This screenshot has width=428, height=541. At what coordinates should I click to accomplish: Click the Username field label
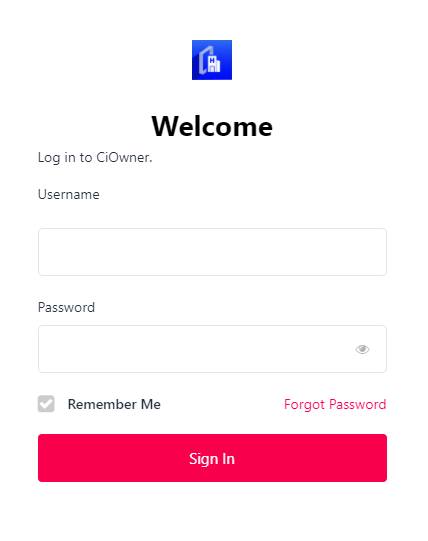pos(69,195)
